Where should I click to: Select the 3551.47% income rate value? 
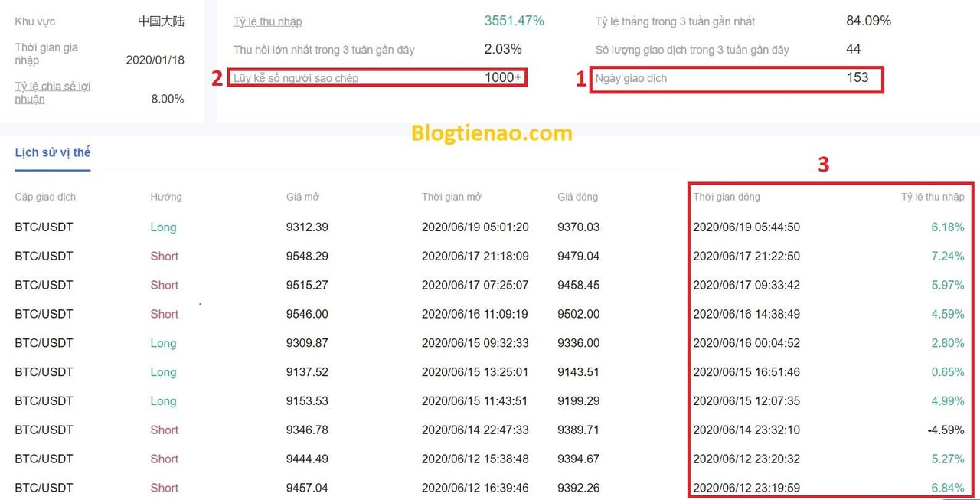click(x=514, y=21)
